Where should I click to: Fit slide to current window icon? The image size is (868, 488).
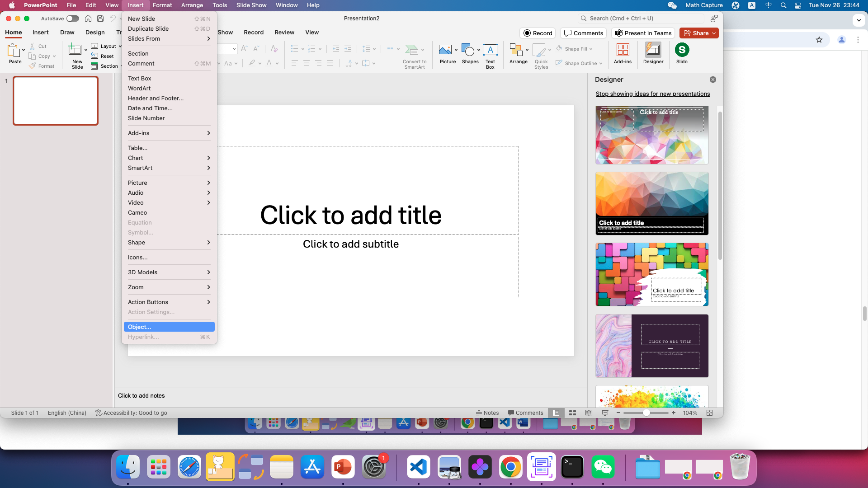(709, 413)
